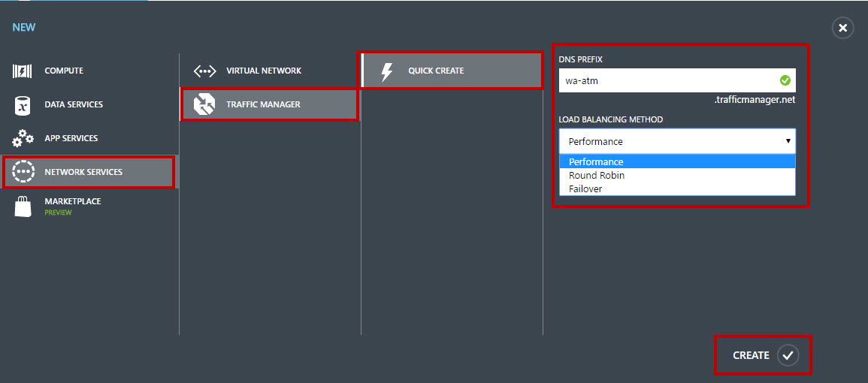The width and height of the screenshot is (868, 383).
Task: Click the DNS Prefix text field
Action: pyautogui.click(x=677, y=81)
